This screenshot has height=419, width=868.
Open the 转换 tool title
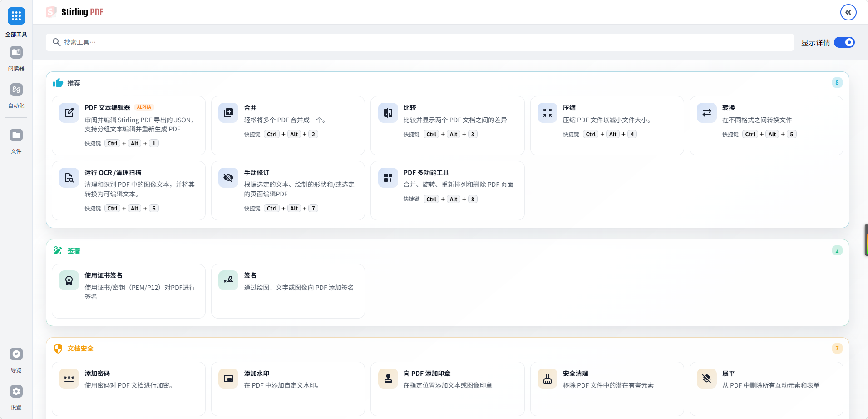(x=729, y=108)
